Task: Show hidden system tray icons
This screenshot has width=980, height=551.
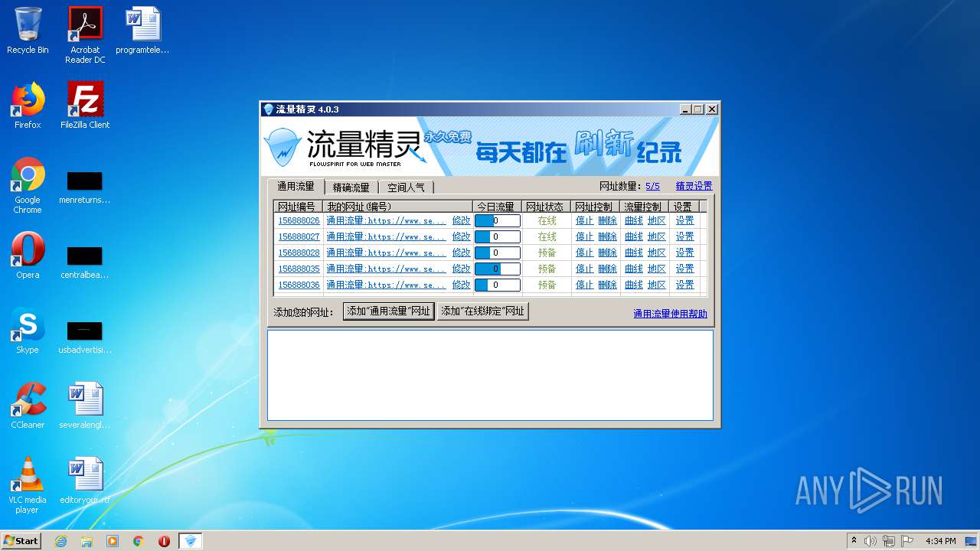Action: (854, 541)
